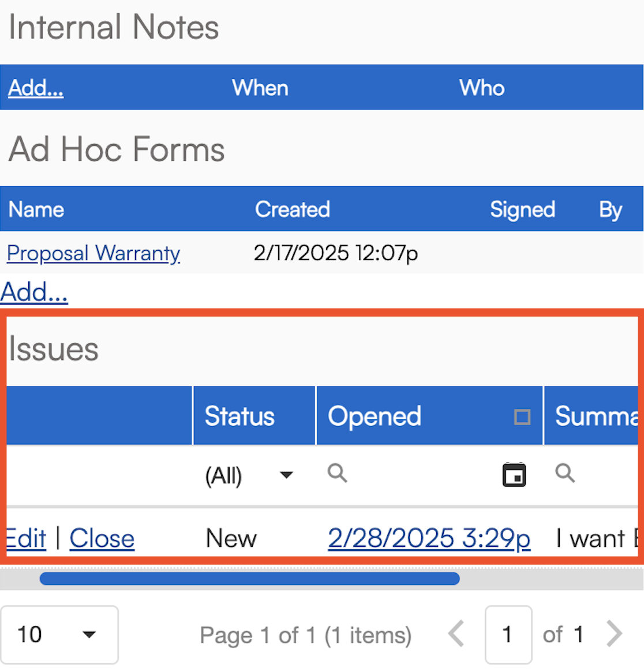Toggle the checkbox in Opened header
Image resolution: width=644 pixels, height=669 pixels.
click(522, 416)
